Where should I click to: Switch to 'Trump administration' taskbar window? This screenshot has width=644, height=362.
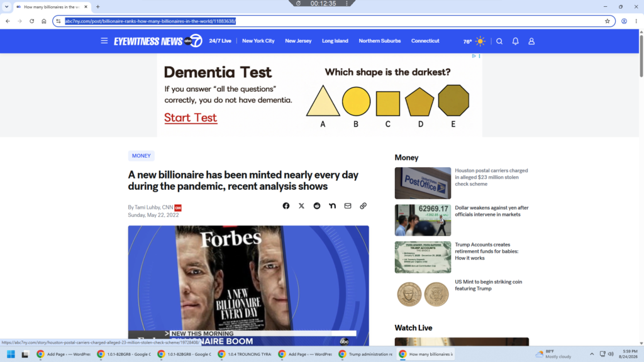click(x=365, y=354)
